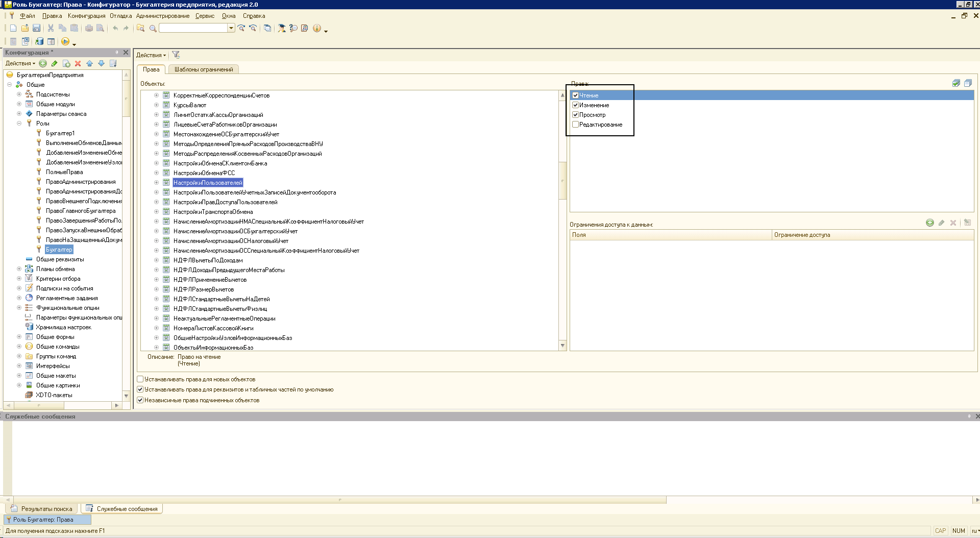Image resolution: width=980 pixels, height=538 pixels.
Task: Click the Ограничение доступа column header
Action: pyautogui.click(x=873, y=235)
